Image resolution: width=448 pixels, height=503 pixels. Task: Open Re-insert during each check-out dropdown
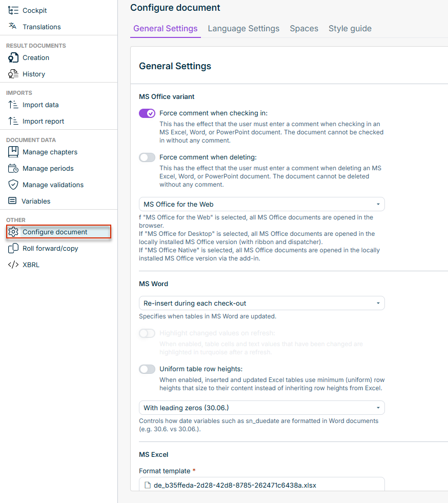(x=262, y=303)
